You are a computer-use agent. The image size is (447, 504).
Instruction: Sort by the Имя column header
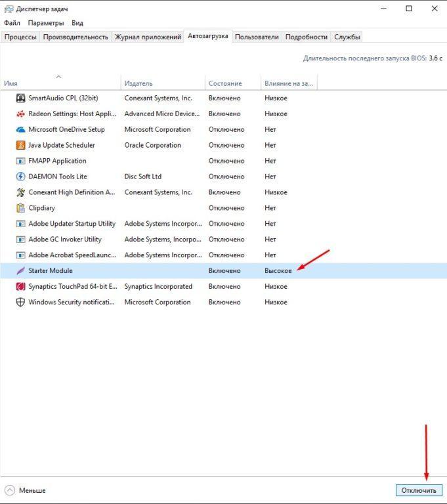pyautogui.click(x=60, y=83)
